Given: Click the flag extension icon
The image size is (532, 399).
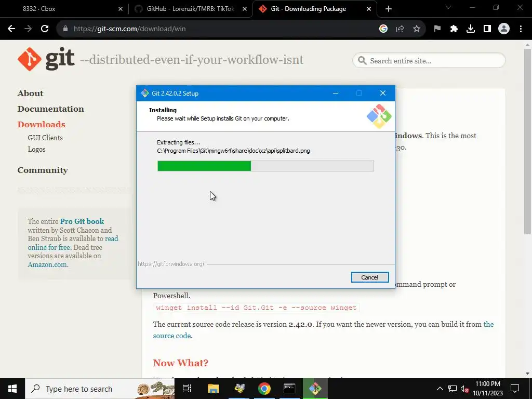Looking at the screenshot, I should [437, 29].
